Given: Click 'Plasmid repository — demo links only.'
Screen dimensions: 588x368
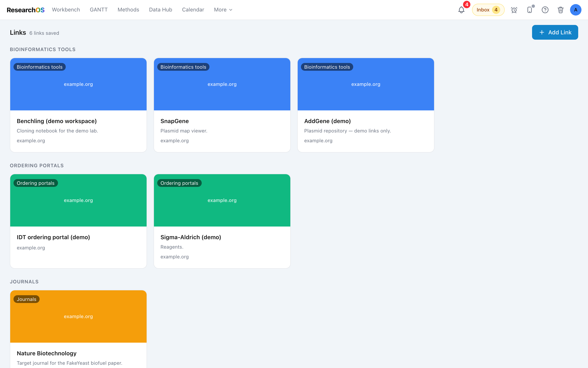Looking at the screenshot, I should (347, 131).
